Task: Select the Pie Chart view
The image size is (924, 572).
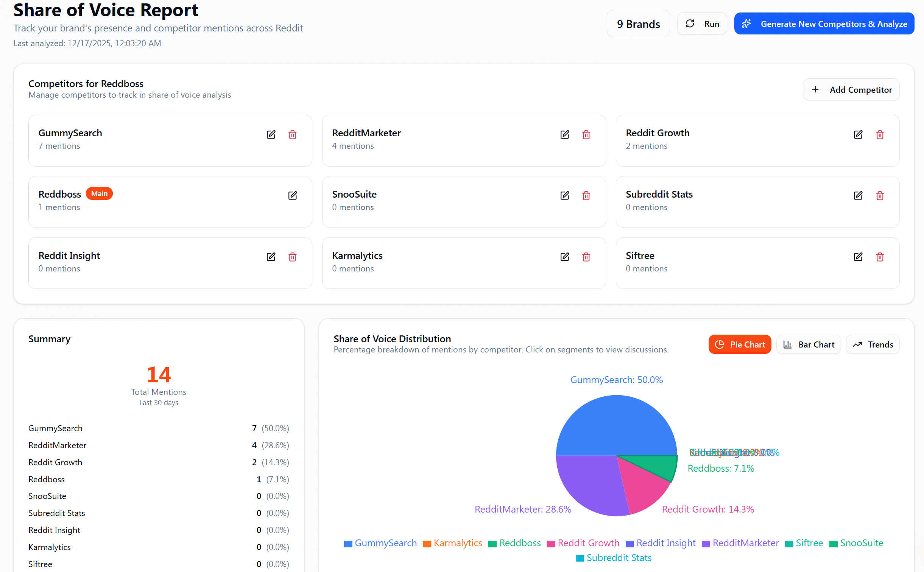Action: pos(740,344)
